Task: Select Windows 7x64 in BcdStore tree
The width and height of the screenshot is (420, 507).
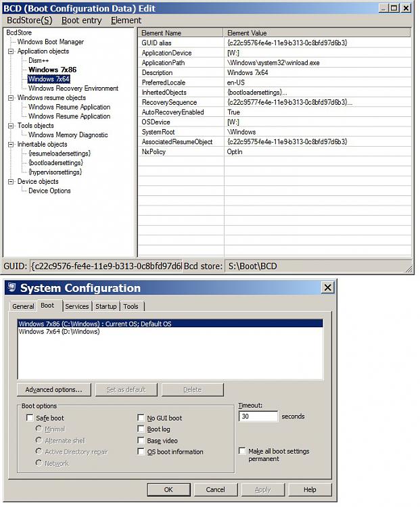Action: tap(49, 79)
